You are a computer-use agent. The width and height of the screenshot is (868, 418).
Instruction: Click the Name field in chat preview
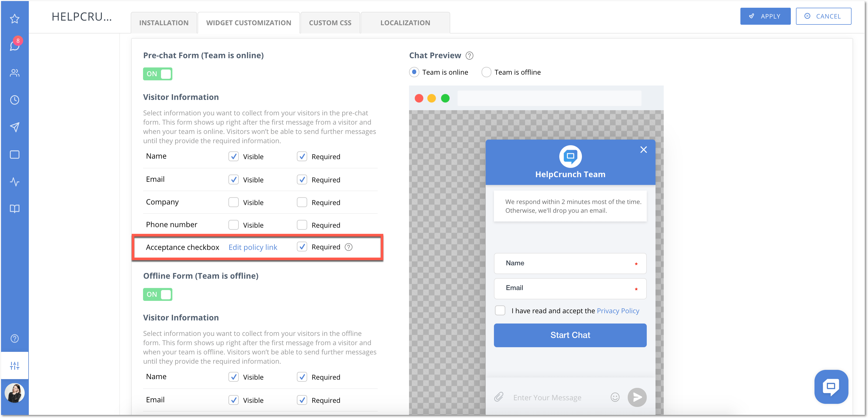tap(570, 263)
